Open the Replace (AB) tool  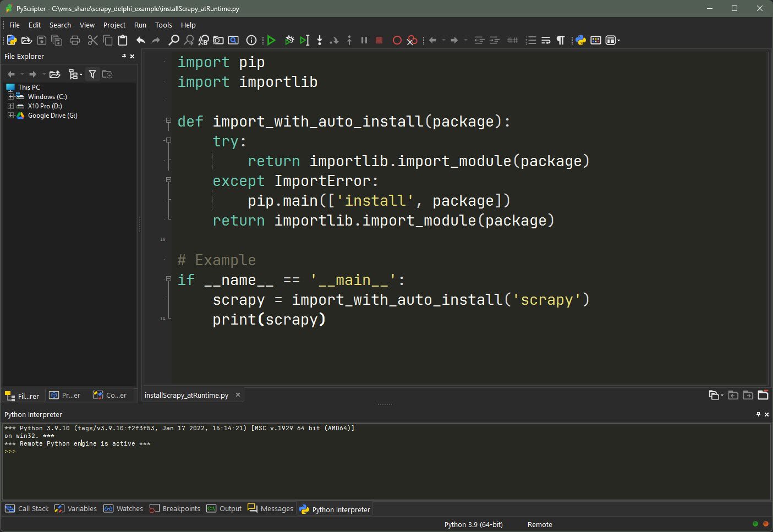(204, 40)
